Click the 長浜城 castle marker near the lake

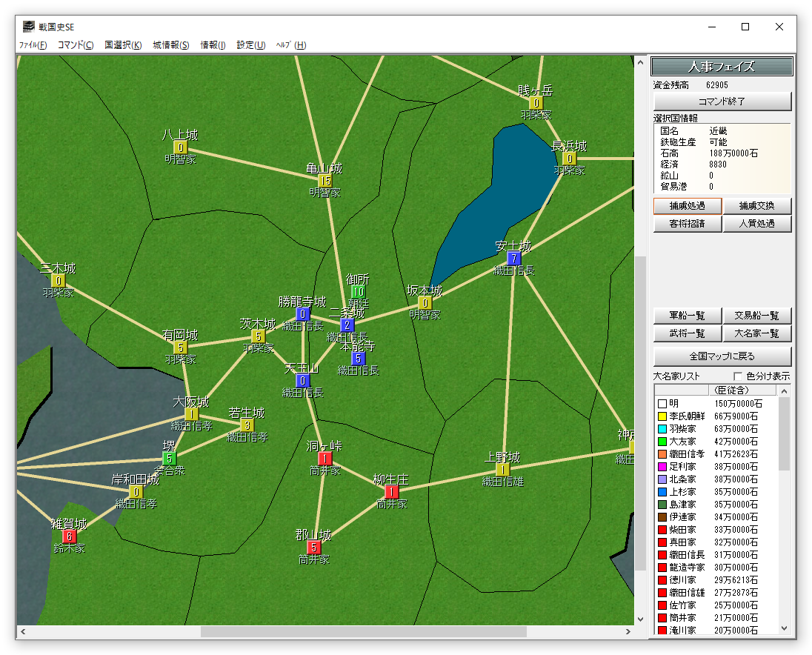coord(569,158)
